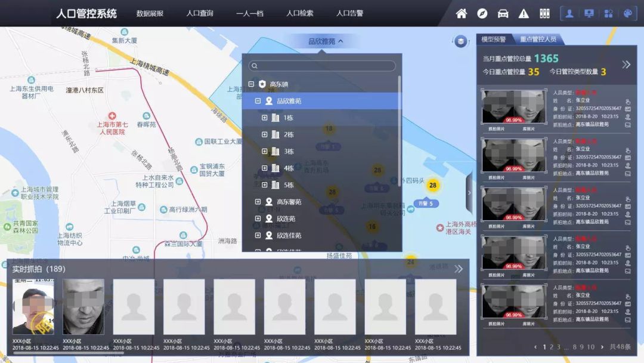Open the grayscale face snapshot thumbnail

click(x=83, y=307)
